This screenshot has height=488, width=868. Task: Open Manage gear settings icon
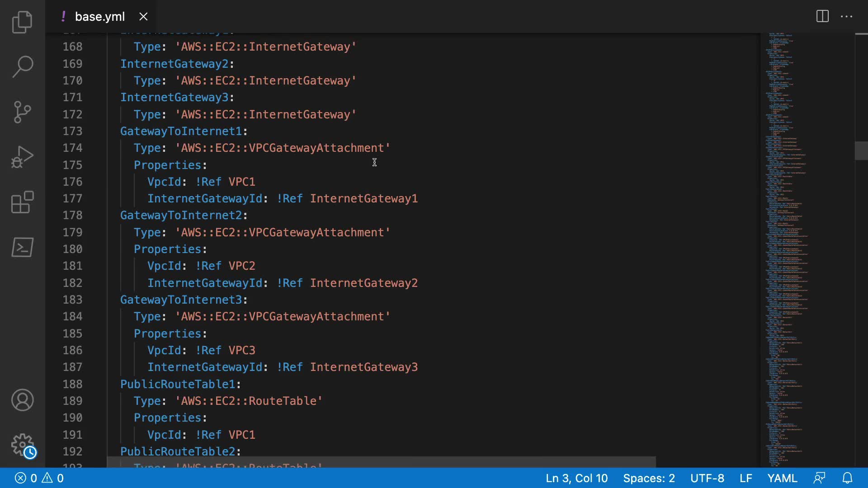tap(22, 445)
